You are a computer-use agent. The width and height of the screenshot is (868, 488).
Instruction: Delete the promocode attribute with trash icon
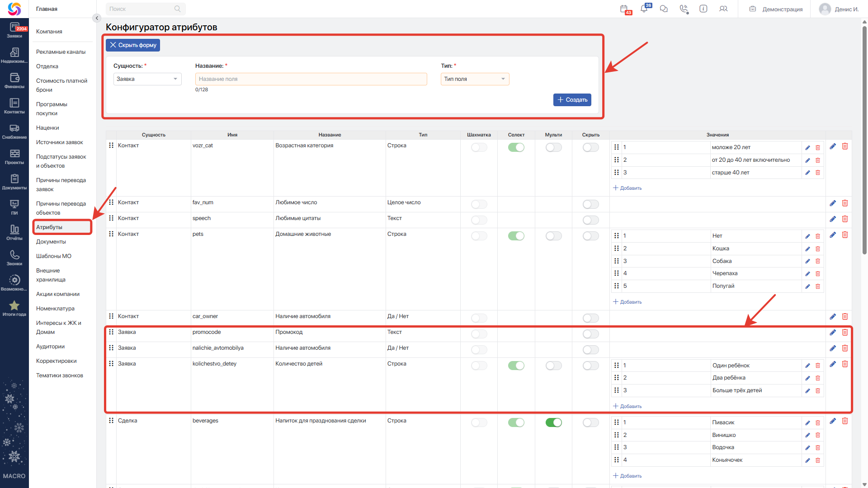844,333
